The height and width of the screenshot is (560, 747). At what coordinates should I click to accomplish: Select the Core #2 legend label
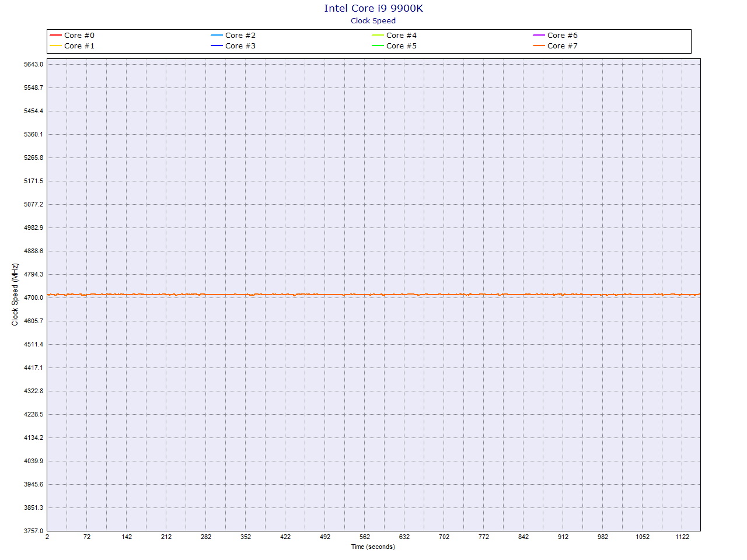[x=240, y=36]
